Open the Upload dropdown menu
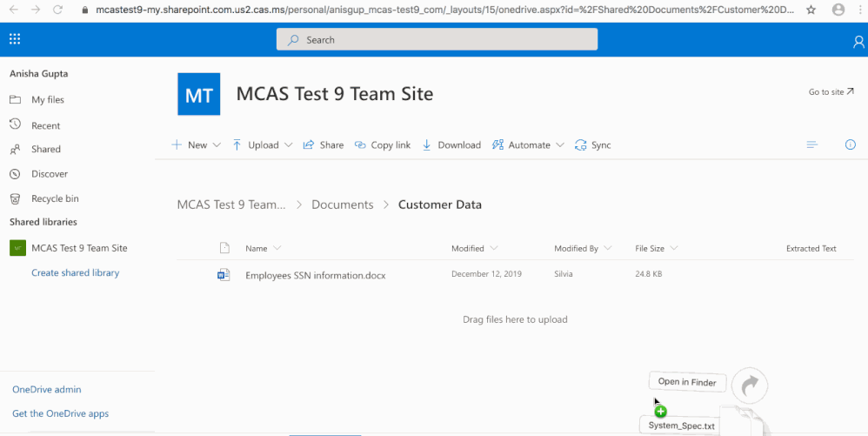Viewport: 868px width, 436px height. point(262,145)
